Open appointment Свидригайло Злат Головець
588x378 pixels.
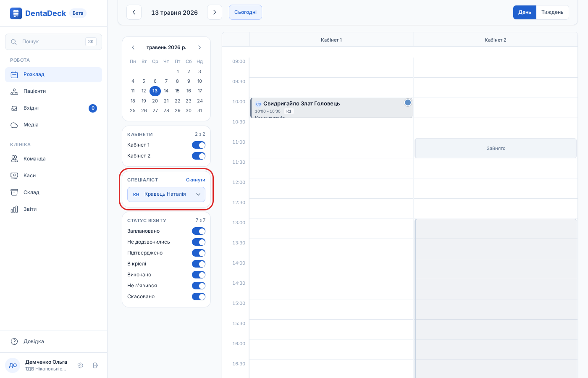click(331, 108)
